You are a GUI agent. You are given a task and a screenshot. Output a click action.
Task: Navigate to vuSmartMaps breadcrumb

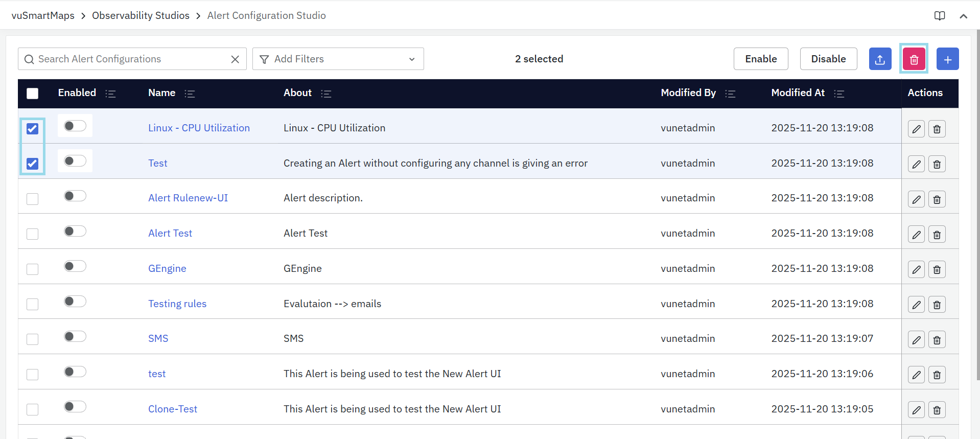pos(43,16)
